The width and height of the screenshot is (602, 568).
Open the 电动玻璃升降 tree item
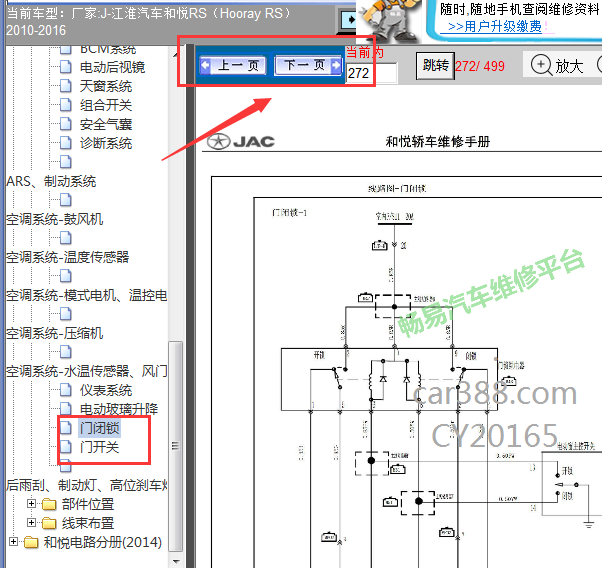[x=119, y=409]
